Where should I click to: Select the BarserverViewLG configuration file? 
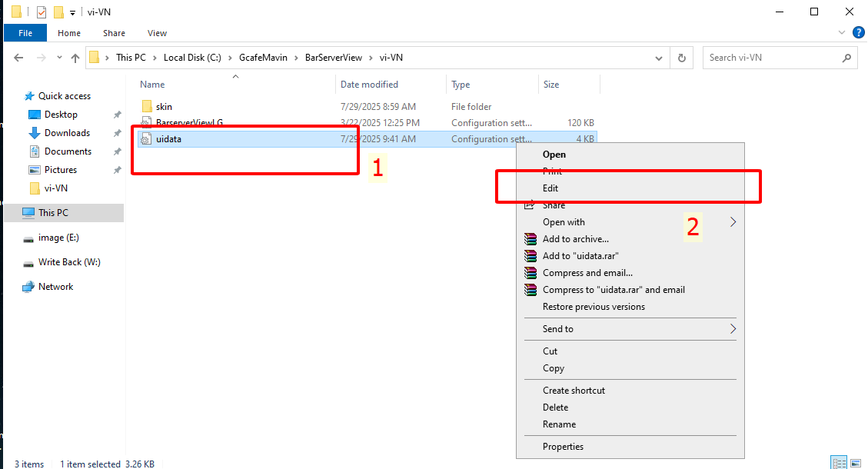[189, 123]
